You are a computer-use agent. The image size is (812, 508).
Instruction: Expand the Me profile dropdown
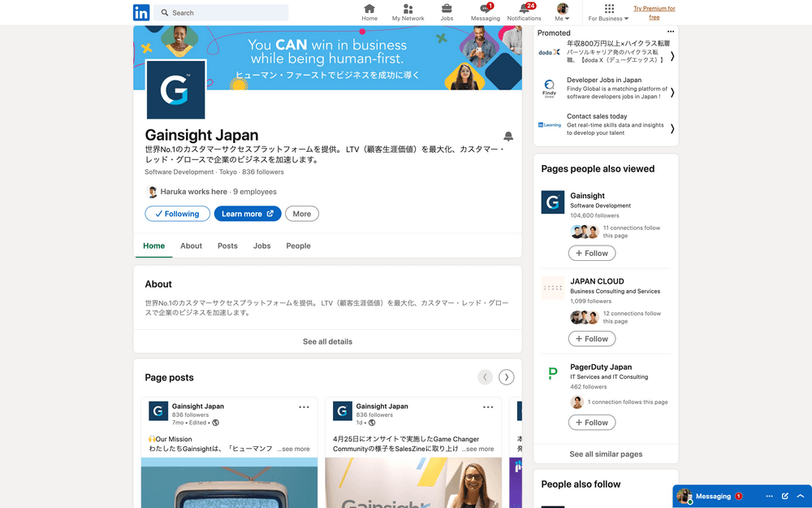(x=562, y=13)
